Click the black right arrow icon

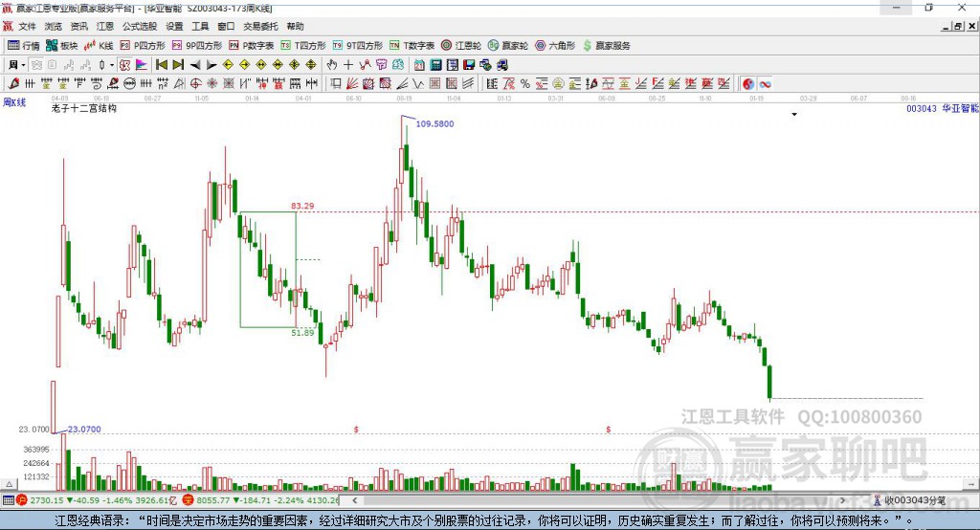pos(212,65)
